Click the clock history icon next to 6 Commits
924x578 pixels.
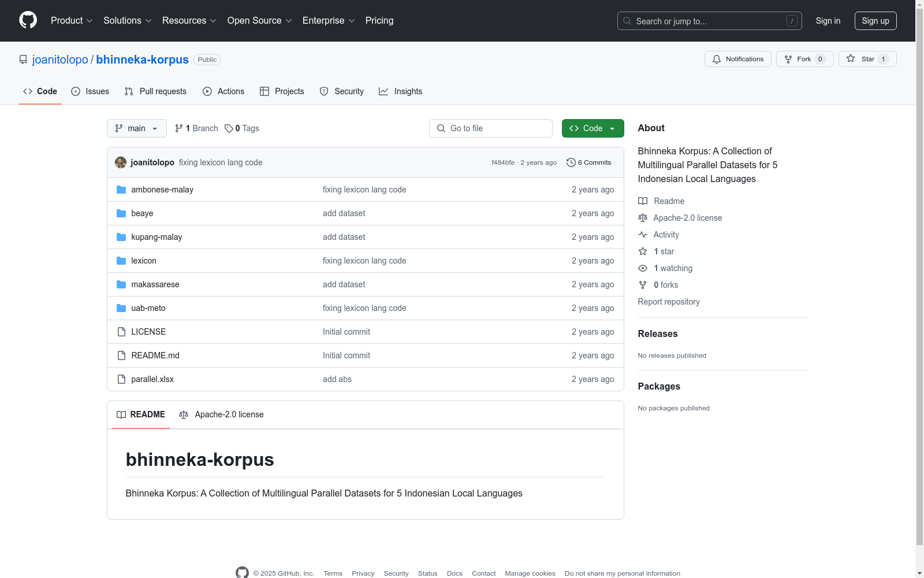click(571, 162)
